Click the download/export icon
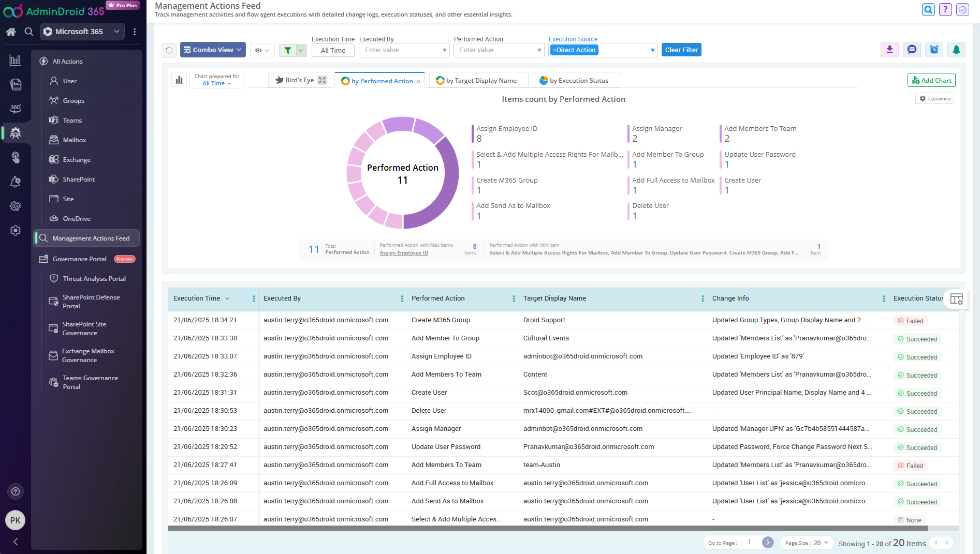This screenshot has height=554, width=980. (x=889, y=50)
